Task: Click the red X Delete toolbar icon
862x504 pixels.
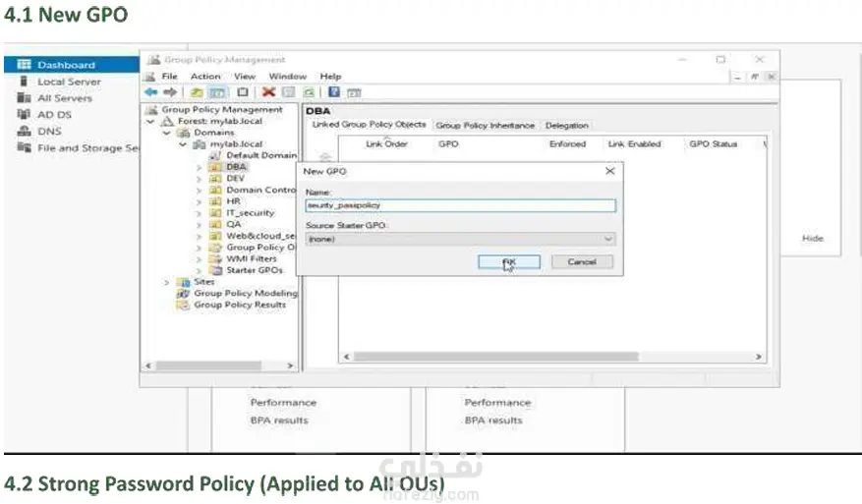Action: [x=268, y=91]
